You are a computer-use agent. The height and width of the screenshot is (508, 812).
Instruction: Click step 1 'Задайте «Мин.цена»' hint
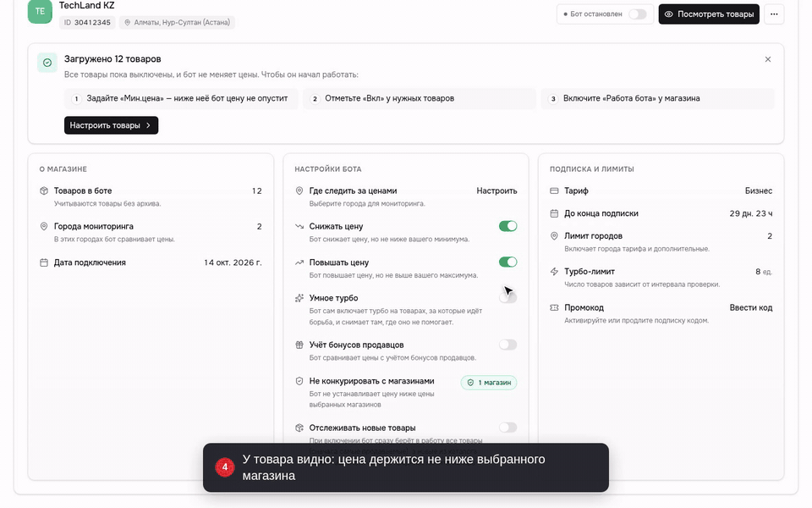click(181, 98)
